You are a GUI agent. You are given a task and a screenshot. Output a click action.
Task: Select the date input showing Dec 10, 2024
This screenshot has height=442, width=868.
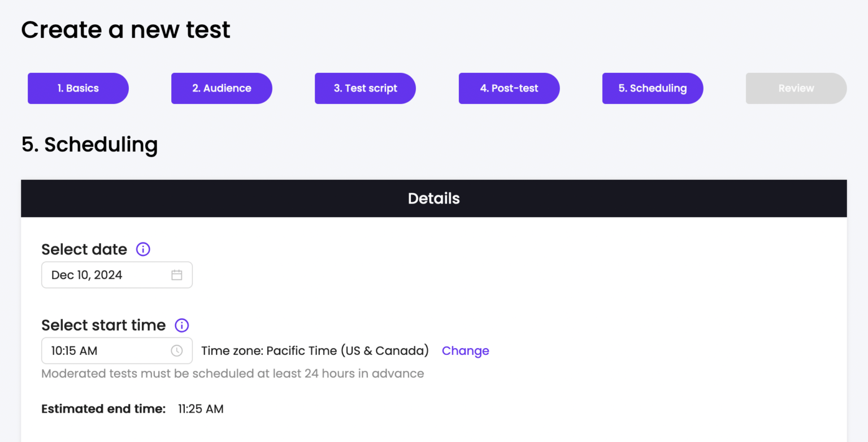click(x=102, y=275)
